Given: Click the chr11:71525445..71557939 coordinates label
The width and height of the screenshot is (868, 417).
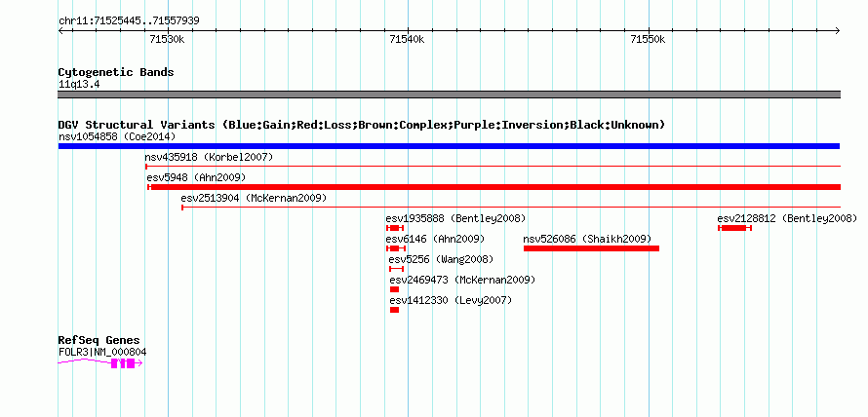Looking at the screenshot, I should pyautogui.click(x=129, y=21).
